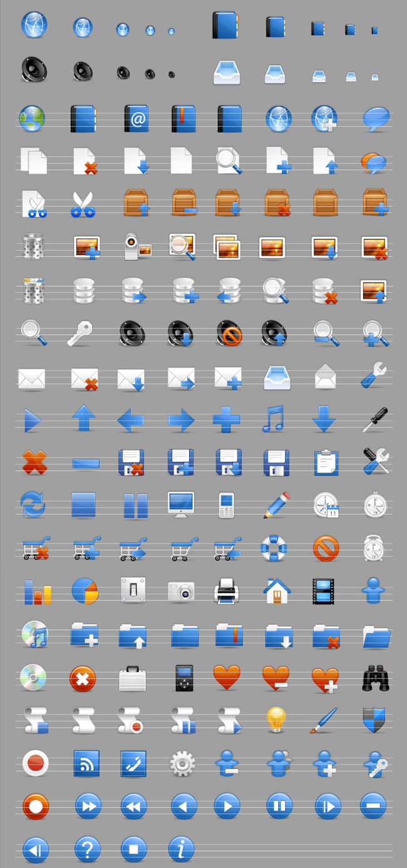Screen dimensions: 407x868
Task: Select the document with red X icon
Action: pyautogui.click(x=85, y=161)
